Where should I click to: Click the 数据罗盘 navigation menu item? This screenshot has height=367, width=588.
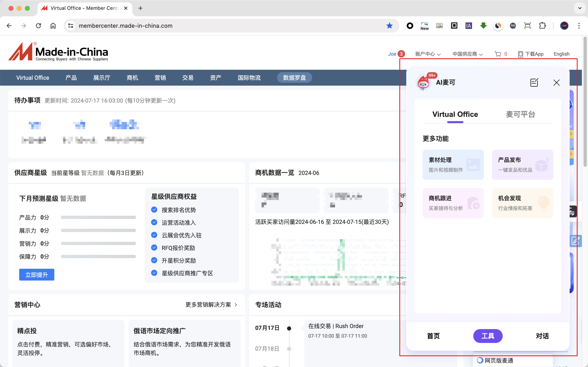(x=295, y=77)
